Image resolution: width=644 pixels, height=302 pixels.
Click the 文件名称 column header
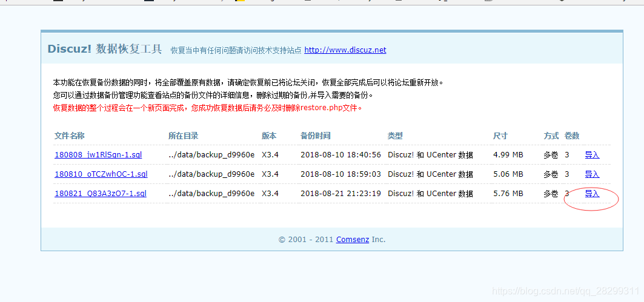[70, 136]
